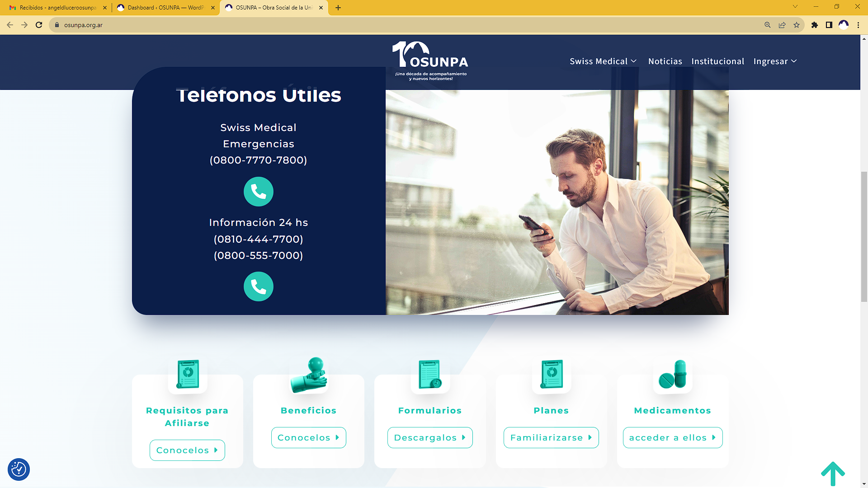This screenshot has width=868, height=488.
Task: Click the Familiarizarse button under Planes
Action: (551, 438)
